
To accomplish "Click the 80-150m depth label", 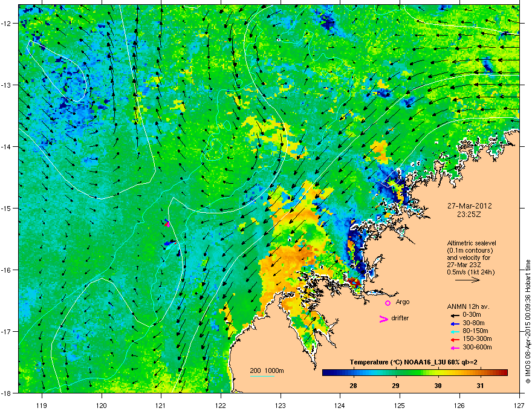I will click(475, 331).
